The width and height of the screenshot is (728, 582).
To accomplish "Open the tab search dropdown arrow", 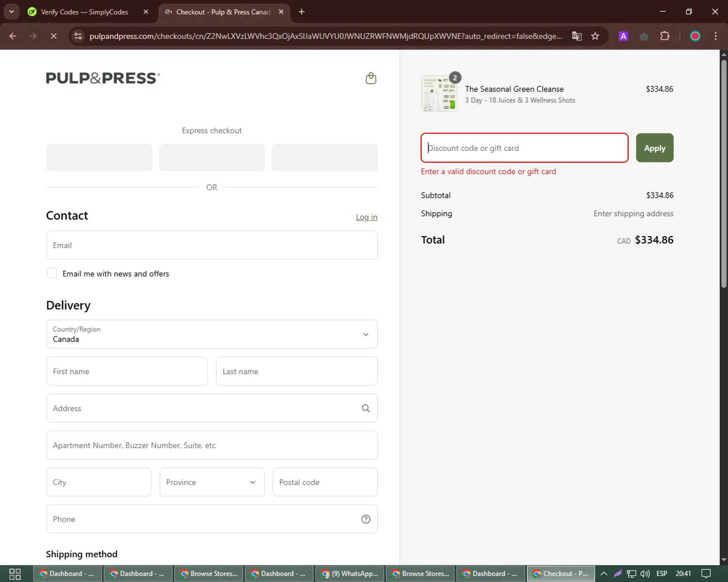I will point(11,12).
